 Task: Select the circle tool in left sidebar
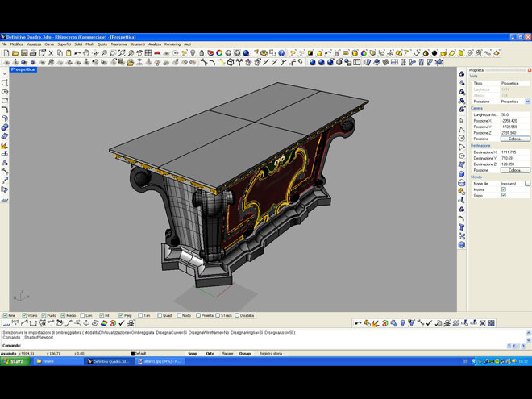click(4, 92)
